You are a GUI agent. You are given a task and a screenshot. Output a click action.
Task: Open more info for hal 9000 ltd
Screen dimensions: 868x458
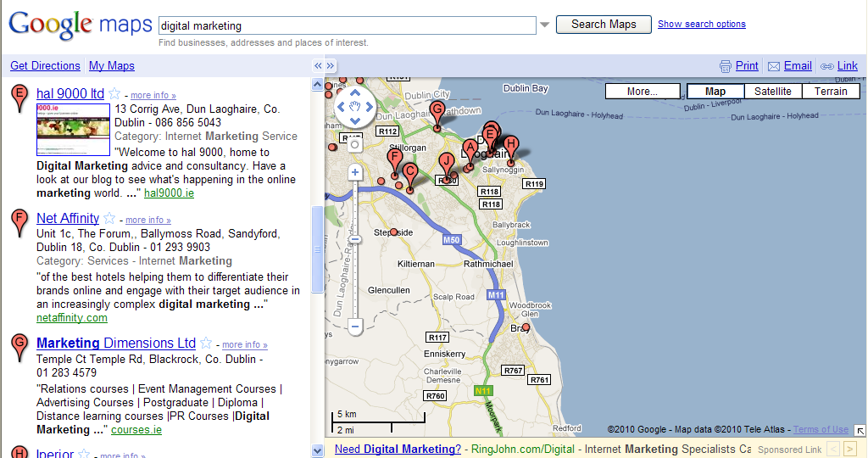coord(153,95)
